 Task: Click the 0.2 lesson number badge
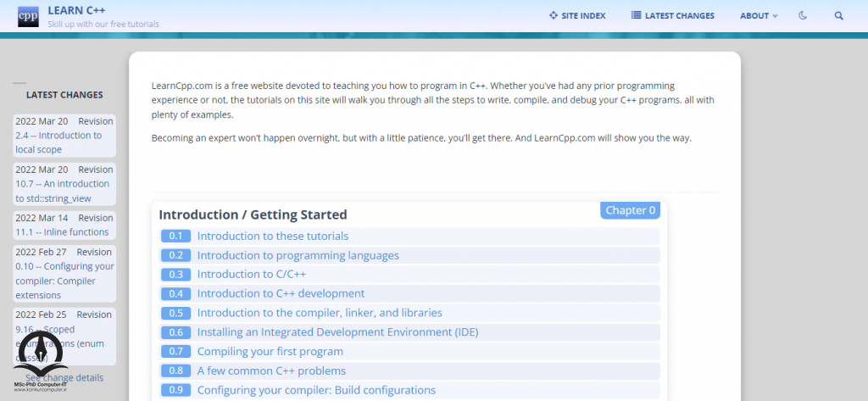[175, 255]
